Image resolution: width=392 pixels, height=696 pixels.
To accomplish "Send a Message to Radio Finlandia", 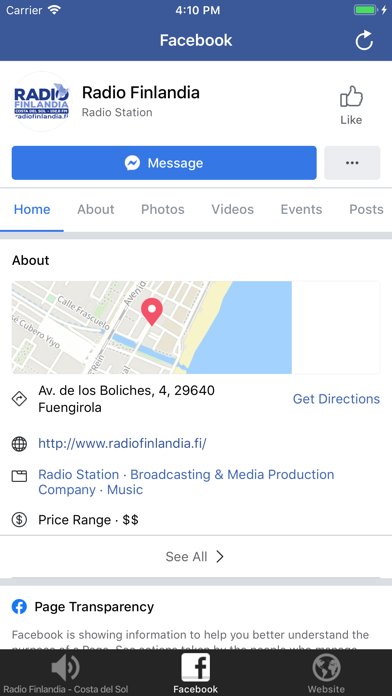I will pyautogui.click(x=164, y=163).
